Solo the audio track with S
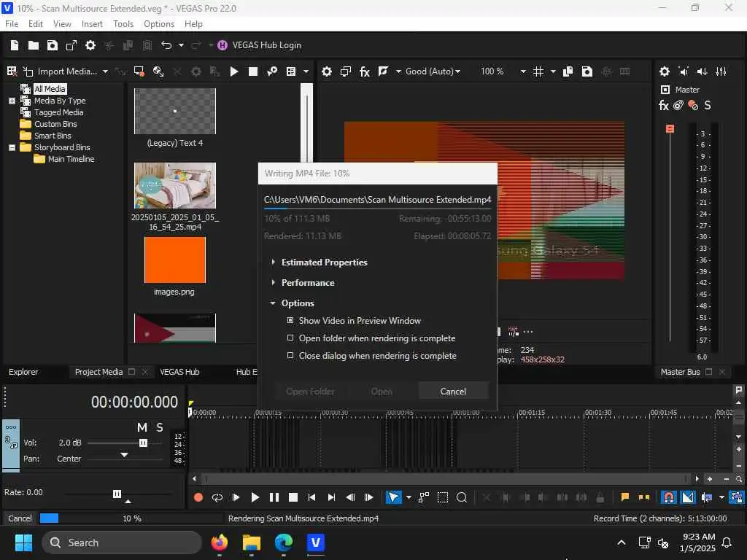The image size is (747, 560). click(x=160, y=427)
